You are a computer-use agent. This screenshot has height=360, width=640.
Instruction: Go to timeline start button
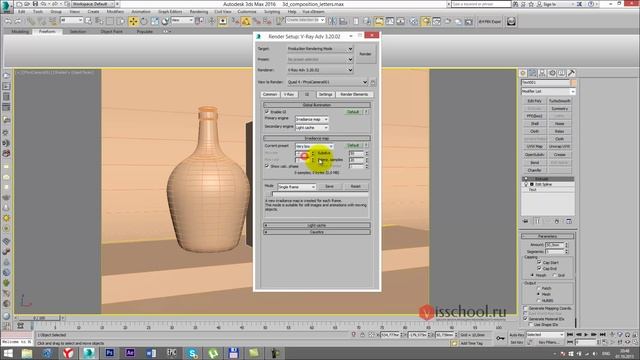(x=570, y=335)
